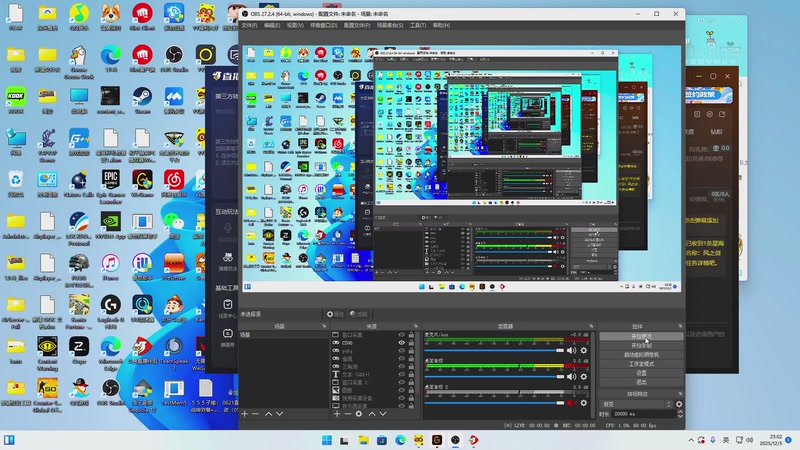Select TeamSpeak 3 desktop icon
This screenshot has height=450, width=800.
(x=174, y=353)
